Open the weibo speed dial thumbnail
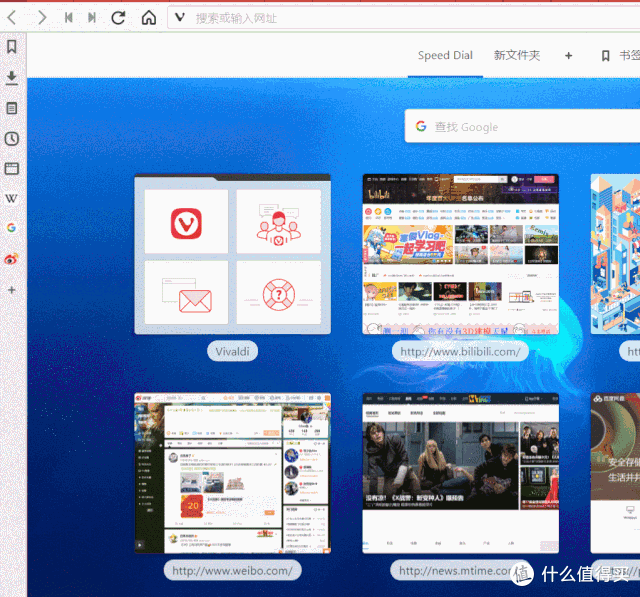Screen dimensions: 640x597 (233, 473)
